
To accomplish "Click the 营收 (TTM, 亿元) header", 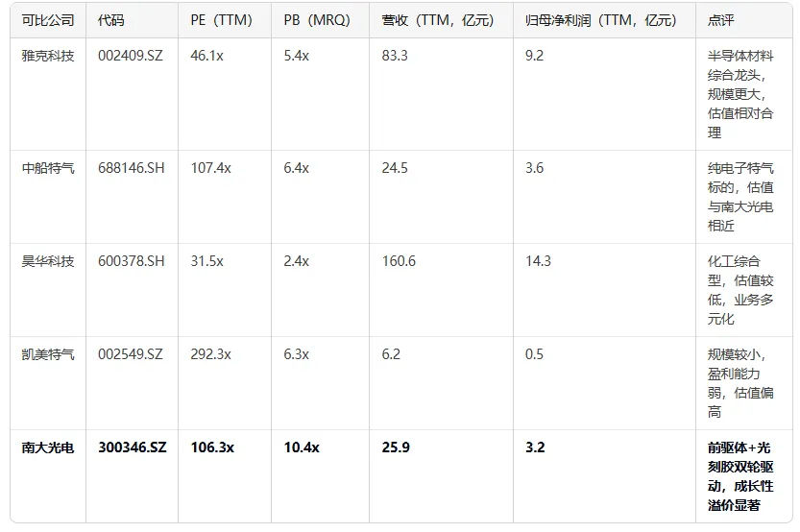I will (437, 20).
